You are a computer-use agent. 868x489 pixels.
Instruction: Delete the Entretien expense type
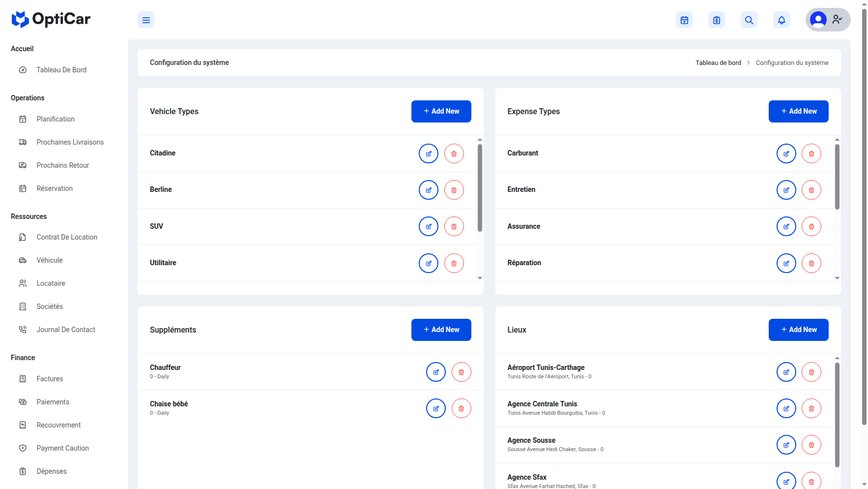pyautogui.click(x=811, y=190)
